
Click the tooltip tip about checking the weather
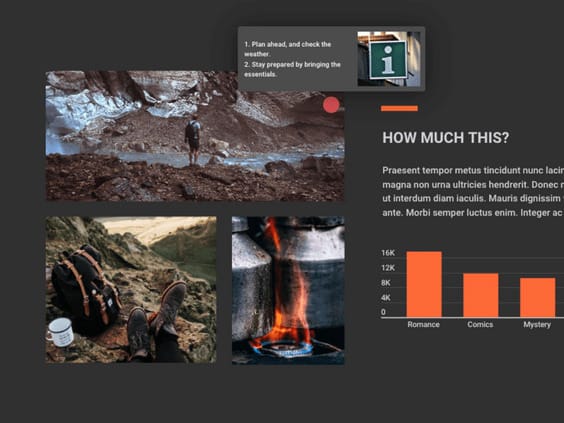point(287,49)
